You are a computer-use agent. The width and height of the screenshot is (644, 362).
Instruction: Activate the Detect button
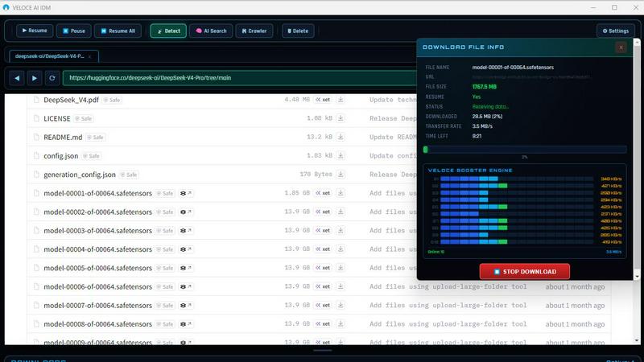168,31
